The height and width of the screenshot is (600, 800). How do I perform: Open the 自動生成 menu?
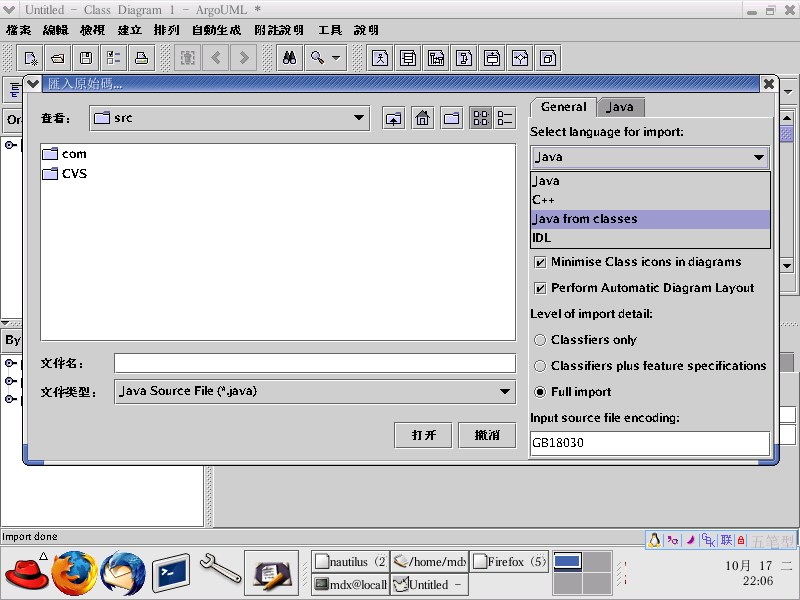(216, 30)
